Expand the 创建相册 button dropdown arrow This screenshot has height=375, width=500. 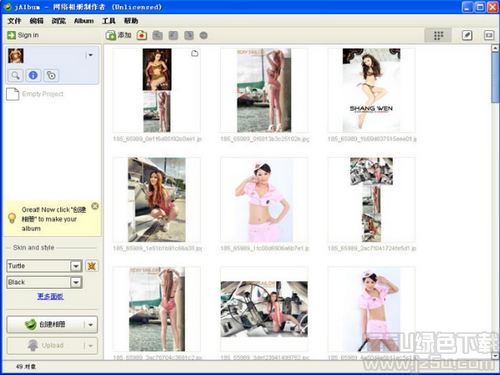pos(90,325)
